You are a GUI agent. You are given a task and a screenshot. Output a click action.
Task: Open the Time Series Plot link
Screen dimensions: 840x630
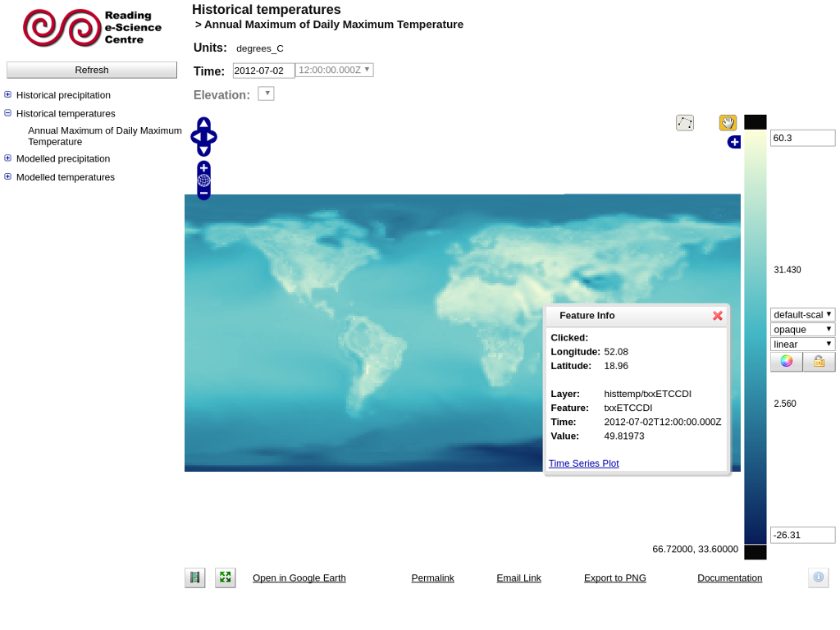coord(584,463)
